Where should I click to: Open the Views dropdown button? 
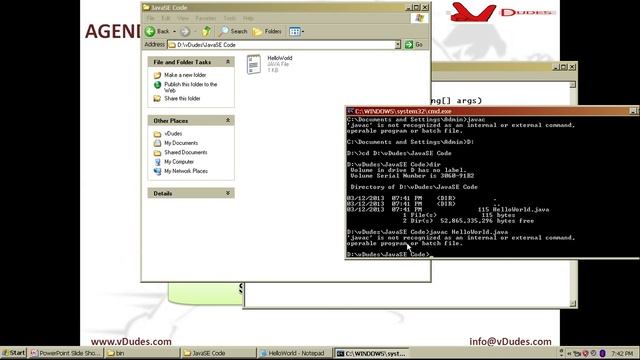point(296,31)
